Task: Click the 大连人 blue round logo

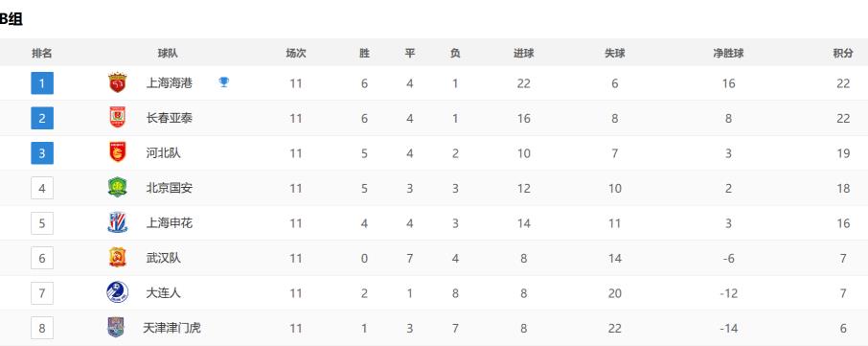Action: coord(117,292)
